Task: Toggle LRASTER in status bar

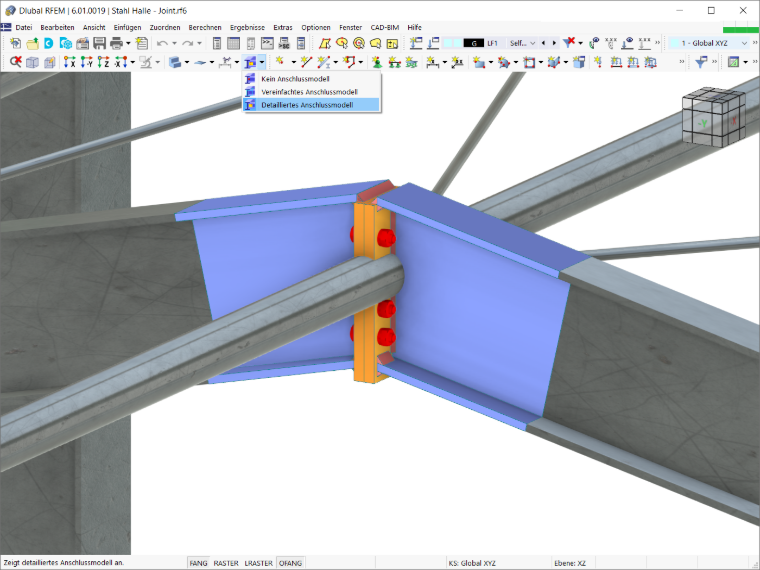Action: pyautogui.click(x=258, y=563)
